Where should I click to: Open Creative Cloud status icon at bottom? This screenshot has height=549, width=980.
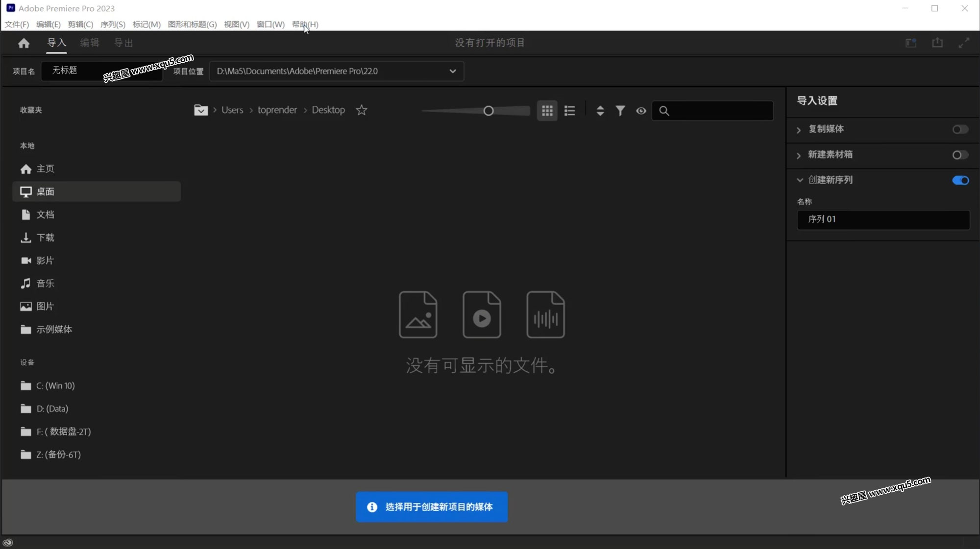pos(8,542)
